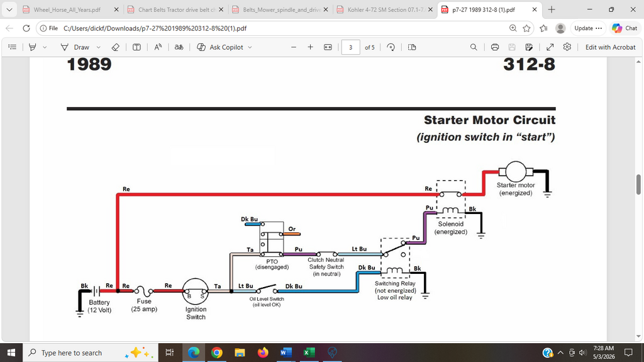
Task: Open the Favorites list
Action: (544, 28)
